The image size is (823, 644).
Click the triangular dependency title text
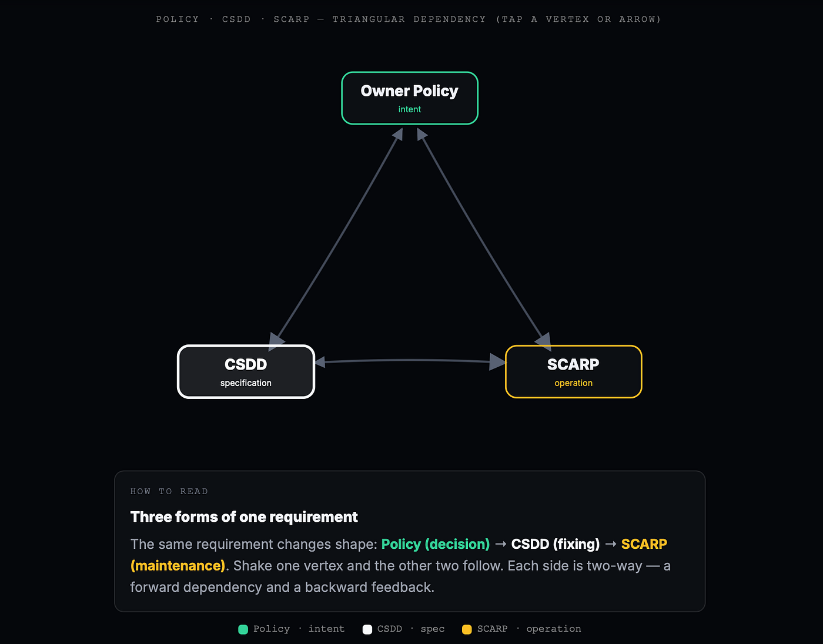tap(409, 19)
